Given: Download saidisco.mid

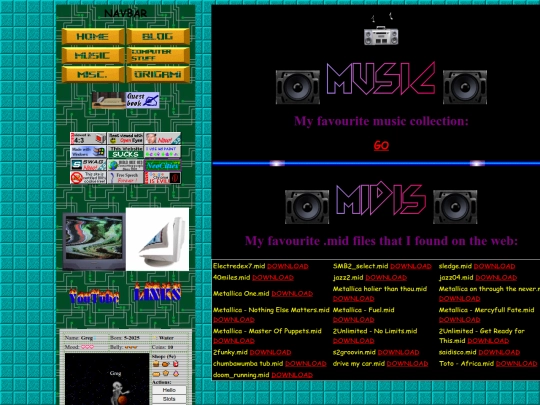Looking at the screenshot, I should [499, 353].
